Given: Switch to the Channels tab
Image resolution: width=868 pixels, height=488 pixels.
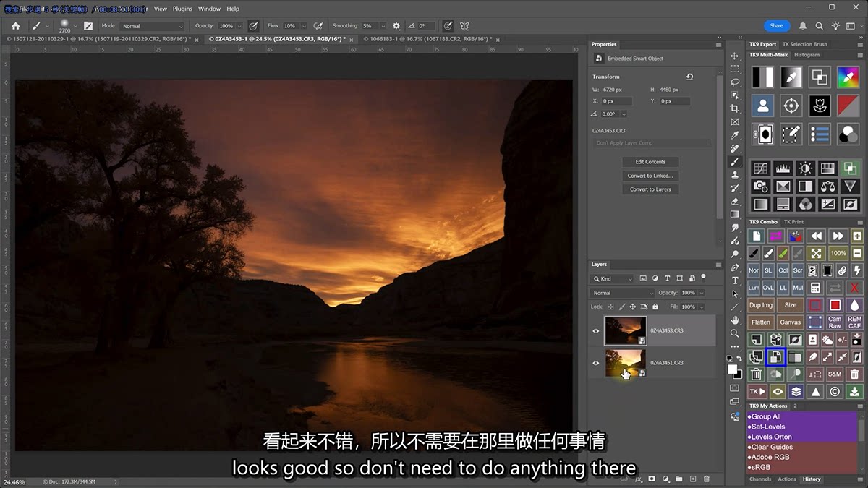Looking at the screenshot, I should [760, 479].
